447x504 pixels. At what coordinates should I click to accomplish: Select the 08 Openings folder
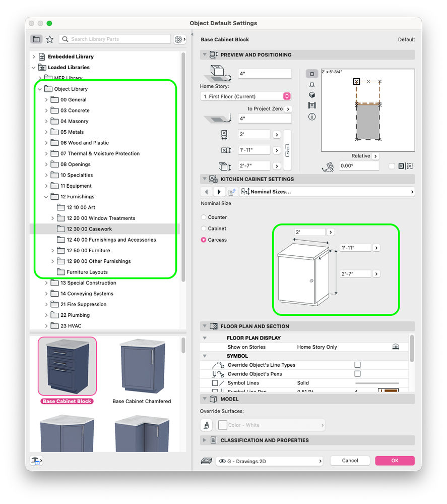76,164
